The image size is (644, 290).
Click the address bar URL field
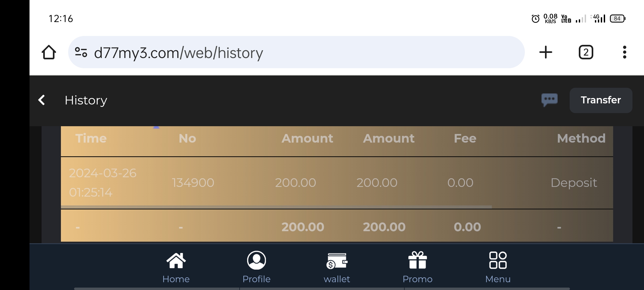point(295,52)
